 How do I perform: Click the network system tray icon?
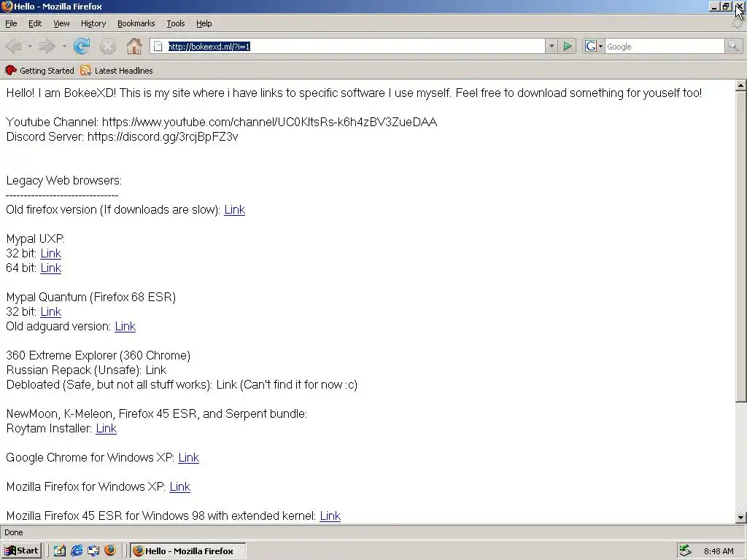[685, 551]
